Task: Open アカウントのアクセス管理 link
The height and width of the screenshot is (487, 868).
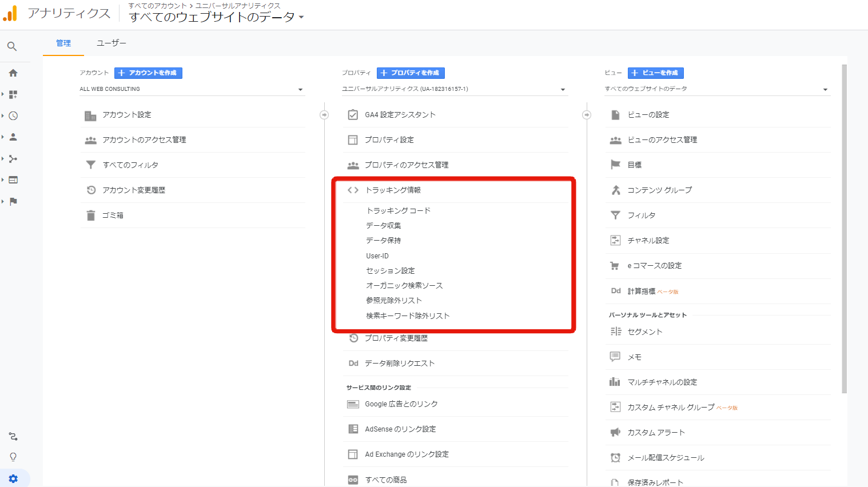Action: point(144,140)
